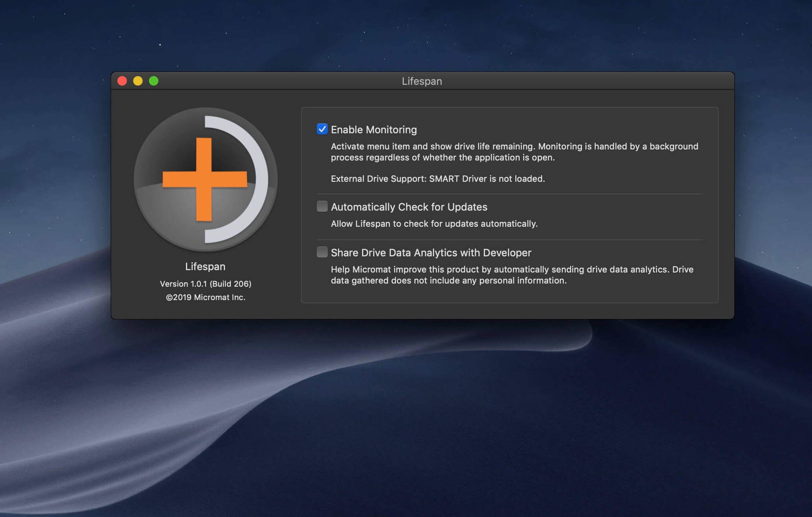Select the Lifespan name beneath the logo
The image size is (812, 517).
pyautogui.click(x=205, y=267)
